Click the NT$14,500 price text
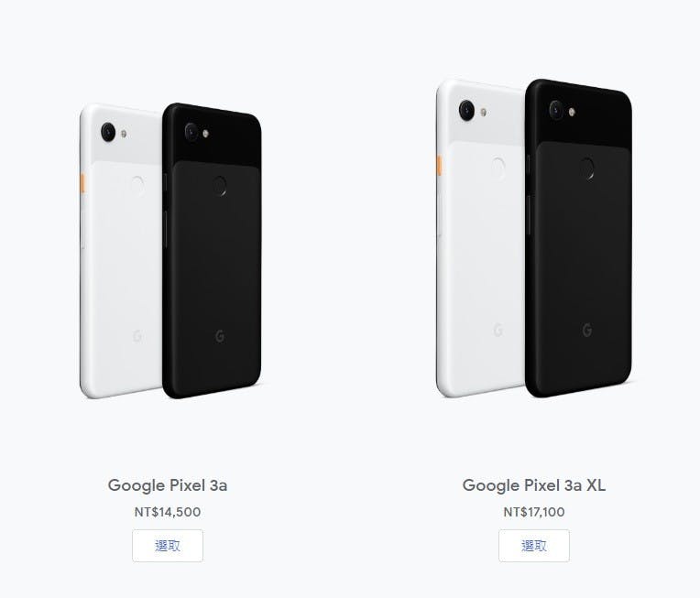Screen dimensions: 700x598 click(168, 512)
